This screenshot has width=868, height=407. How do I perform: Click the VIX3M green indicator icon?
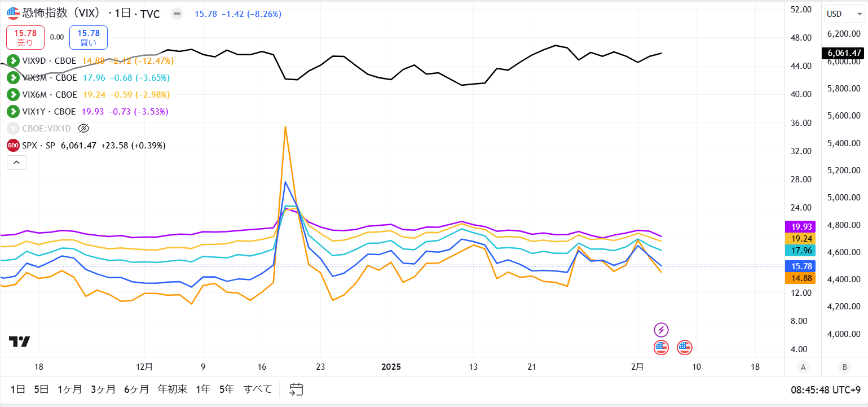[13, 77]
